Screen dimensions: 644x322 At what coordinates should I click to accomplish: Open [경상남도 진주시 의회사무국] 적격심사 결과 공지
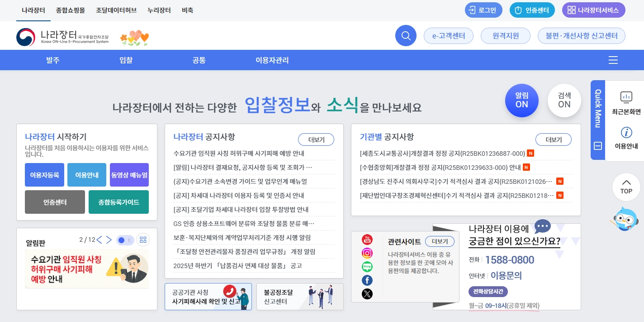click(456, 181)
